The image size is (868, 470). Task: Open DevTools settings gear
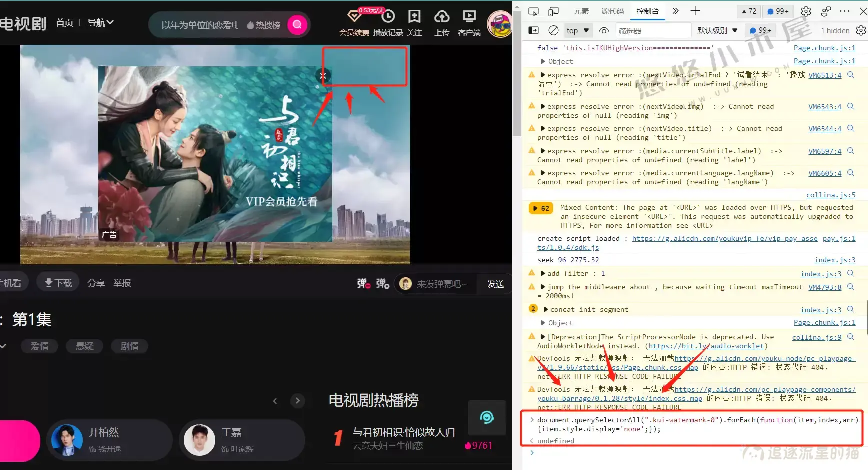(806, 11)
